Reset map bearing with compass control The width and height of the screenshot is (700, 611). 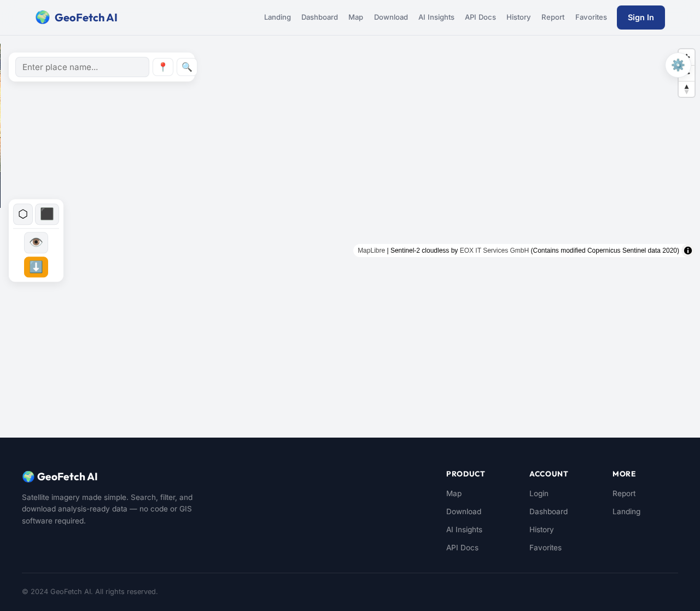pos(687,89)
